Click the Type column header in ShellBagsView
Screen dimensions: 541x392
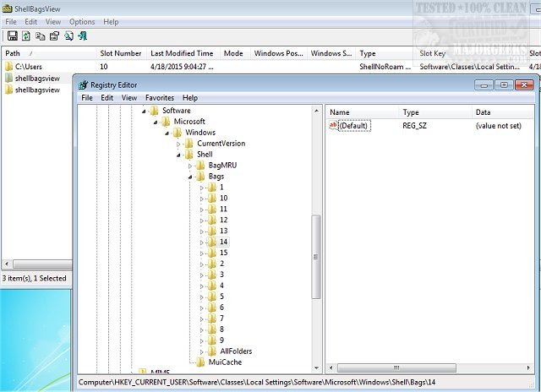[x=385, y=53]
